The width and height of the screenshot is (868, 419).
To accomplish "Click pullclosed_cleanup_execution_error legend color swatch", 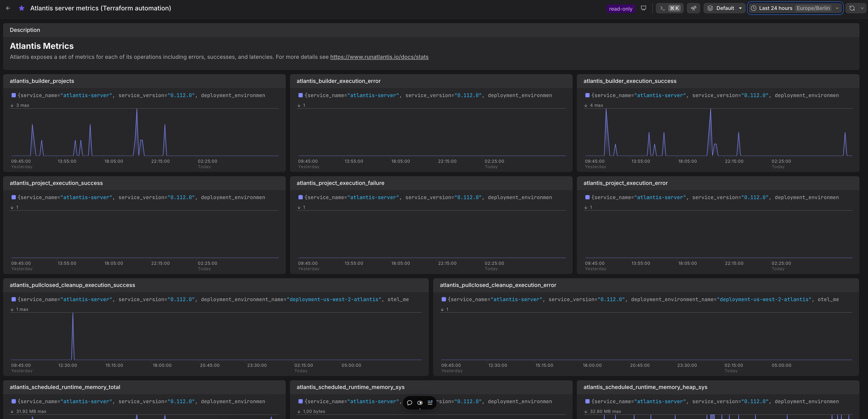I will coord(443,299).
